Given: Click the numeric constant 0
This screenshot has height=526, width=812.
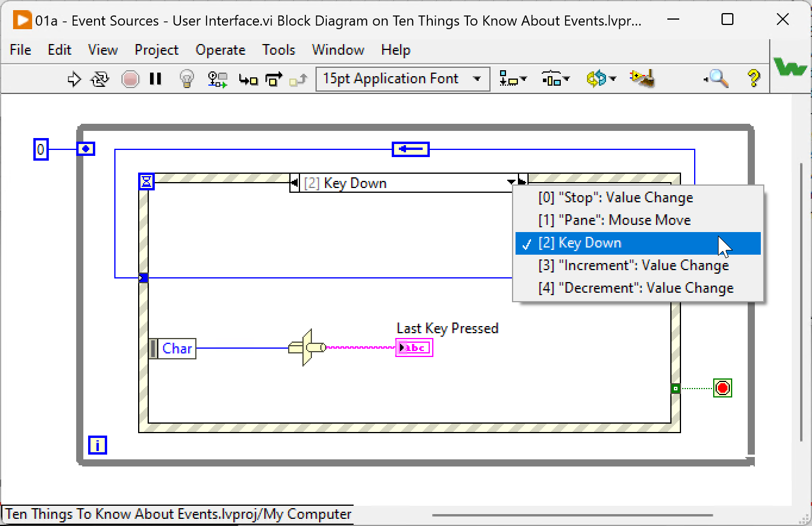Looking at the screenshot, I should pyautogui.click(x=40, y=149).
